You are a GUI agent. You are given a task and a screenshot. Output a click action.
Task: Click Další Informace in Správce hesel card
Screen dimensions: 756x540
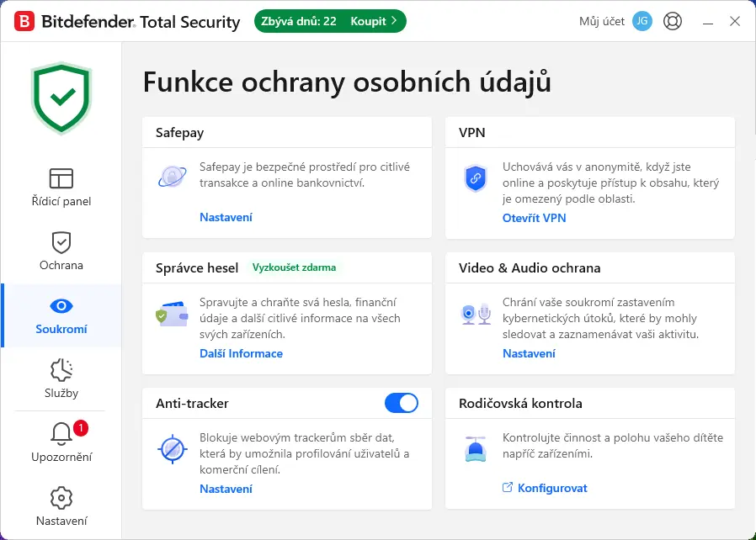241,353
